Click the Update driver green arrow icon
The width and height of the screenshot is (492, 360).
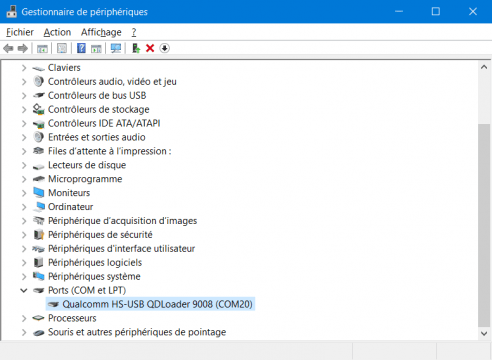pos(136,49)
